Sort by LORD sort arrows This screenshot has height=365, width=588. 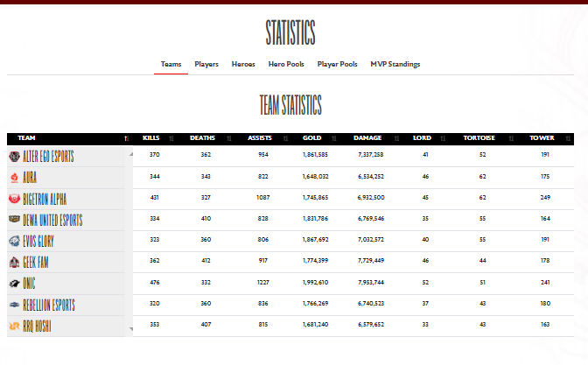tap(443, 138)
